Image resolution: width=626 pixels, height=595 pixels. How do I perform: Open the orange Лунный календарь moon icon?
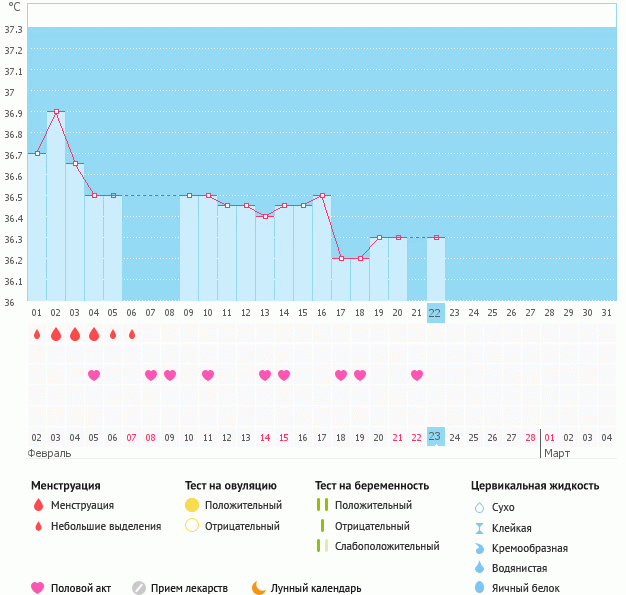(259, 589)
